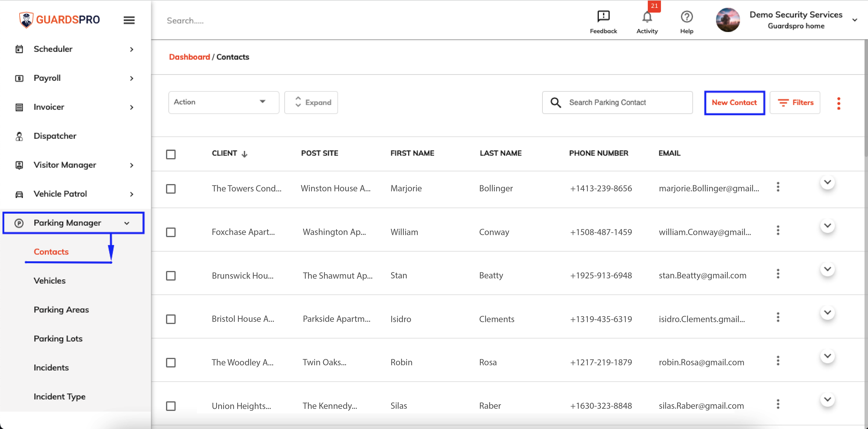
Task: Go to Dashboard breadcrumb link
Action: [189, 57]
